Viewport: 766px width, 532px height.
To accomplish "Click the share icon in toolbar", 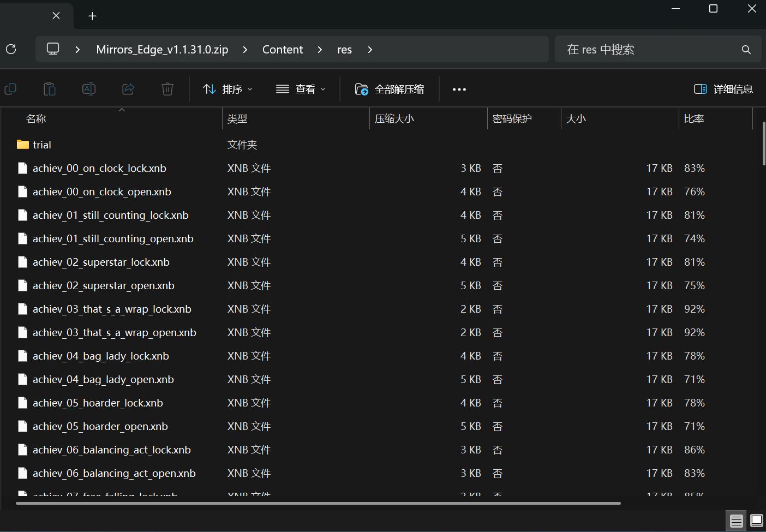I will pos(128,89).
